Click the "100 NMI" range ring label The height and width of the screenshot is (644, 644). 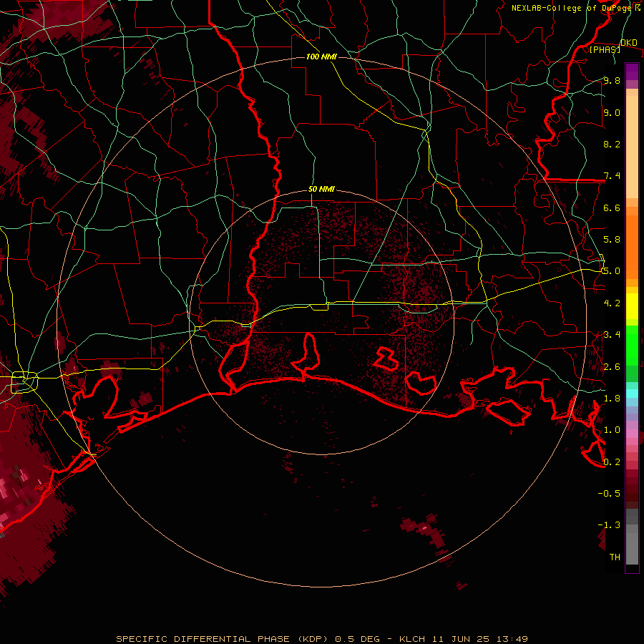click(x=321, y=57)
